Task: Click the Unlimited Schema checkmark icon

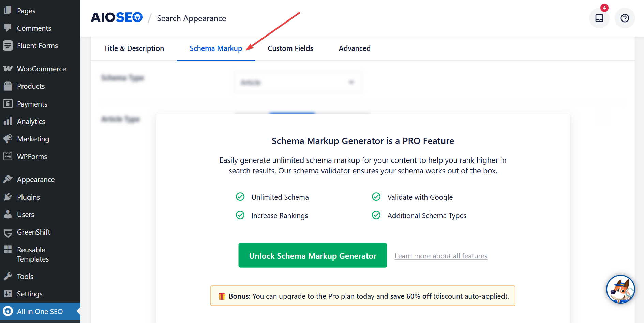Action: (x=240, y=197)
